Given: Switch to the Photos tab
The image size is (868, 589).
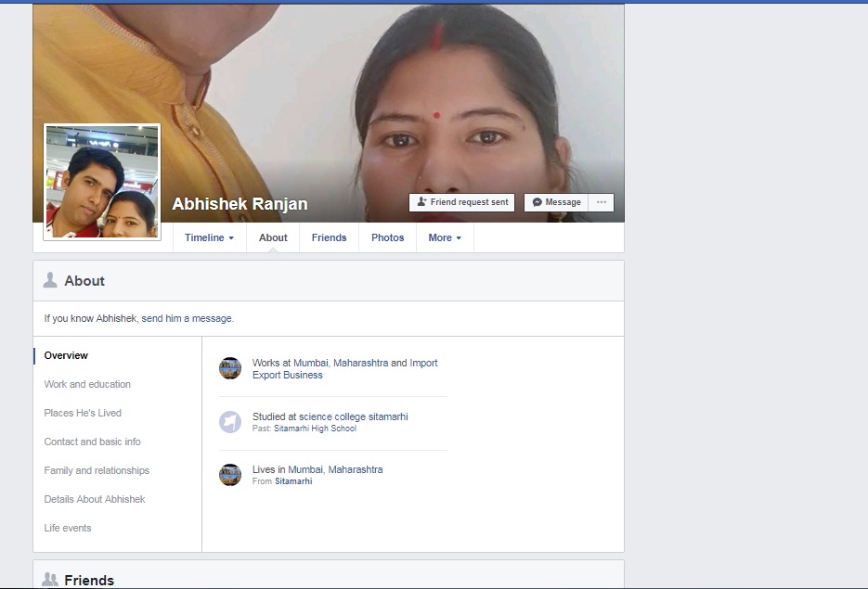Looking at the screenshot, I should [387, 237].
